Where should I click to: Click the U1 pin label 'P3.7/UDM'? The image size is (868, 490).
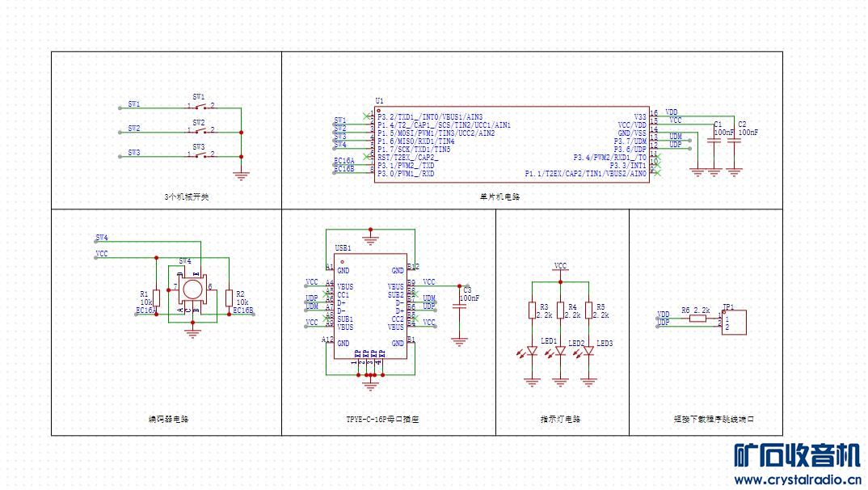(x=630, y=142)
